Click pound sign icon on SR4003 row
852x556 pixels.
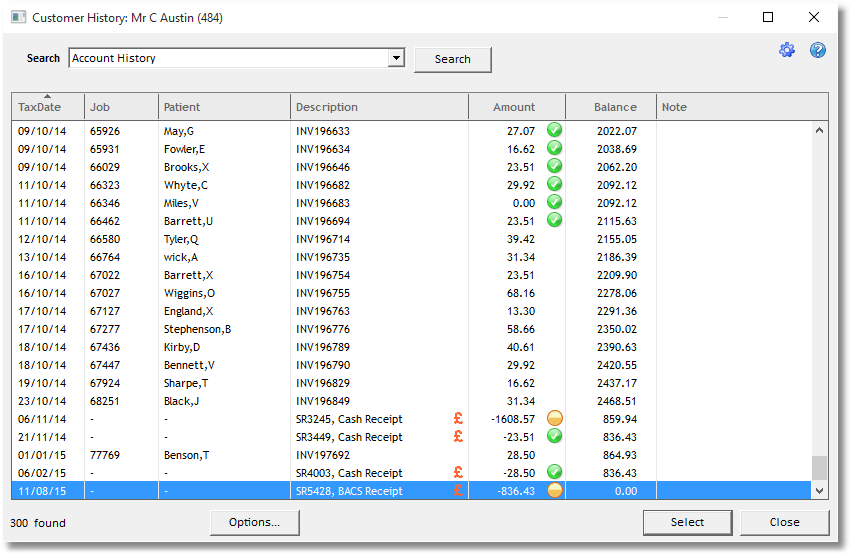[458, 472]
